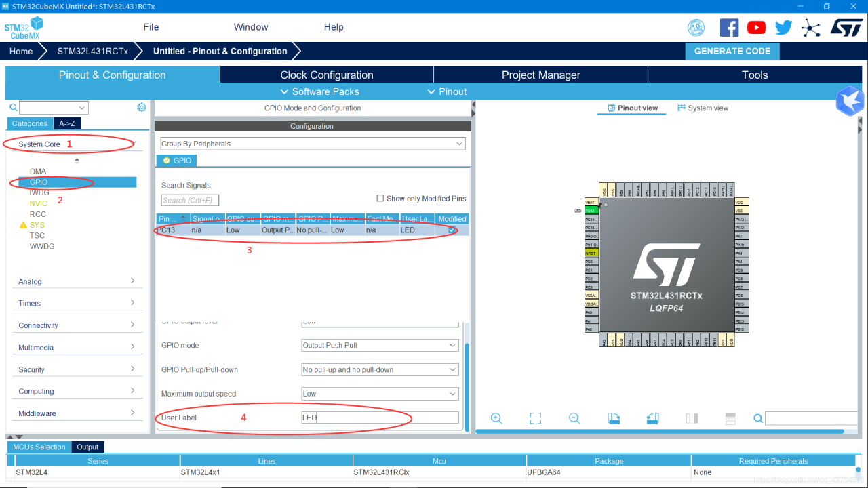Click the GENERATE CODE button
Image resolution: width=868 pixels, height=488 pixels.
[x=732, y=51]
